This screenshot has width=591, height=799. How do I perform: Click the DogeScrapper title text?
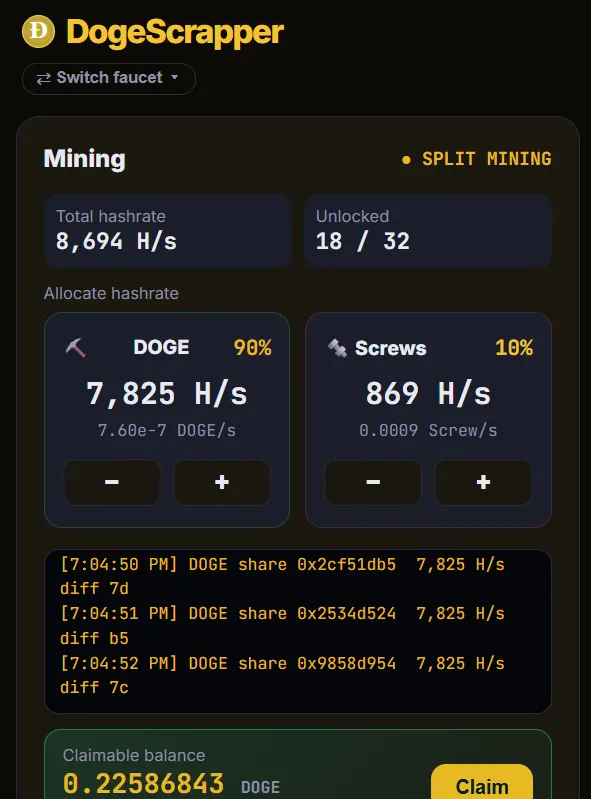pos(175,32)
